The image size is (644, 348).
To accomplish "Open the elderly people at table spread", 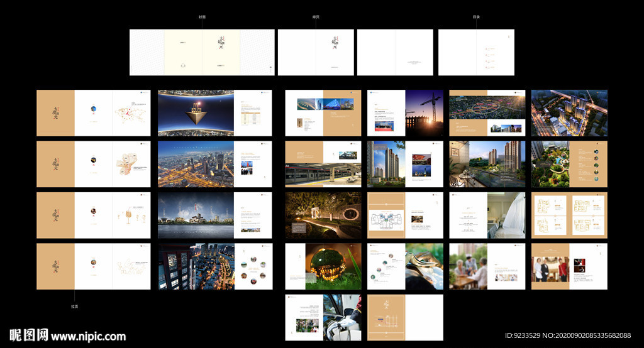I will coord(487,266).
